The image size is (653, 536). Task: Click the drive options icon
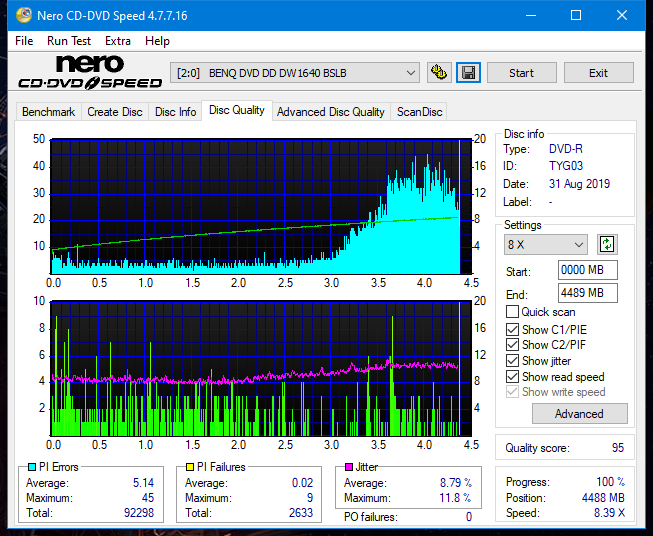[x=439, y=73]
